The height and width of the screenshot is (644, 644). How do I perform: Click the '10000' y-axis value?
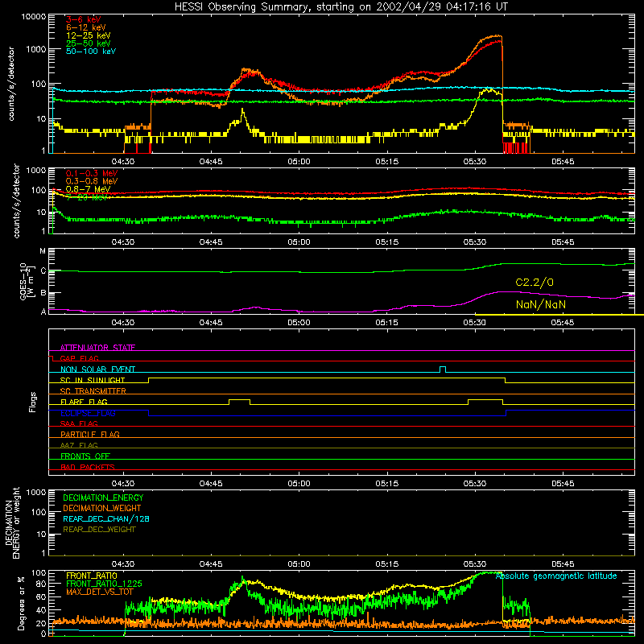34,16
